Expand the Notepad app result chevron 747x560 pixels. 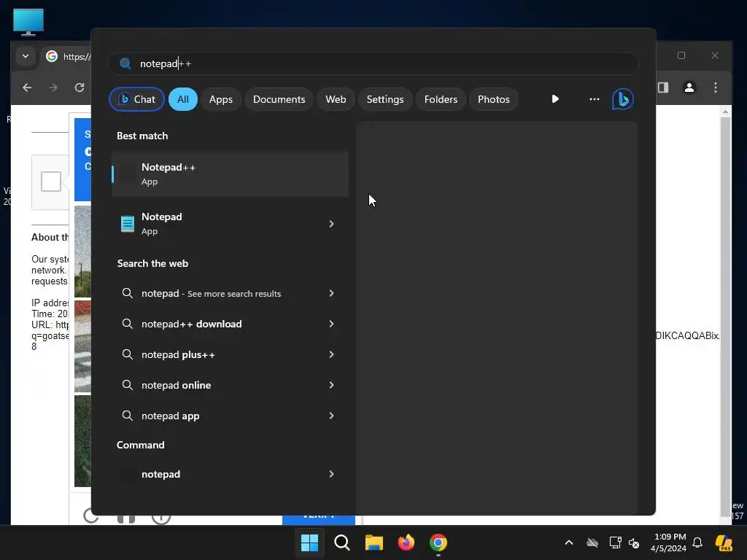(332, 224)
